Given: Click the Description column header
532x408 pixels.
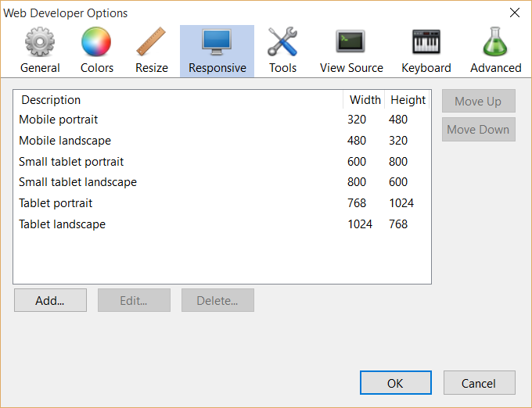Looking at the screenshot, I should point(178,100).
